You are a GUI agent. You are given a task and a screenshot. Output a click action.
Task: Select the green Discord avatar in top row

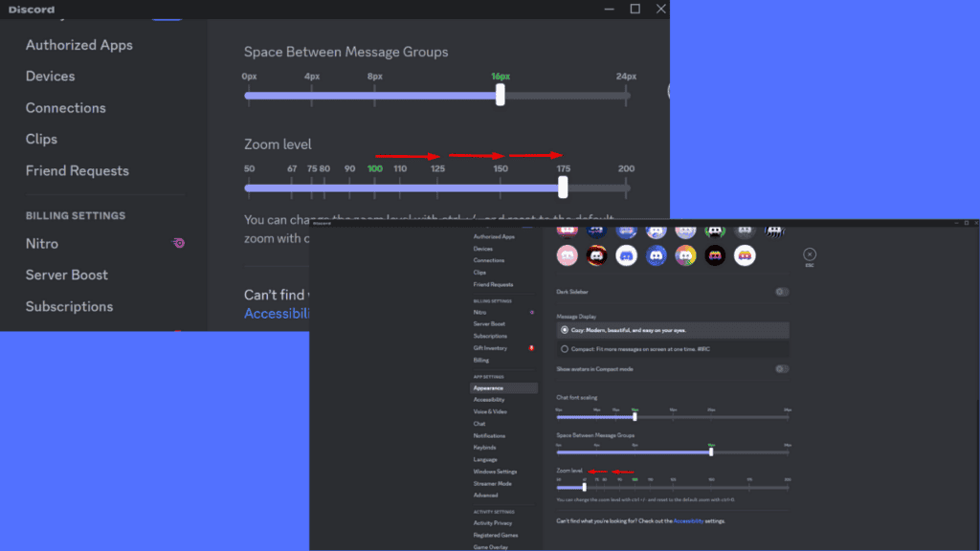714,231
